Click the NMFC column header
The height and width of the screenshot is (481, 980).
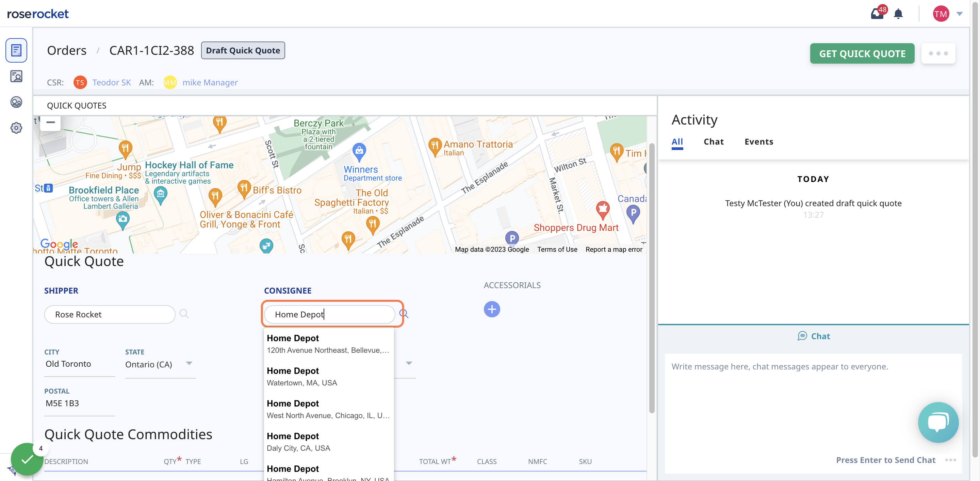pyautogui.click(x=538, y=461)
